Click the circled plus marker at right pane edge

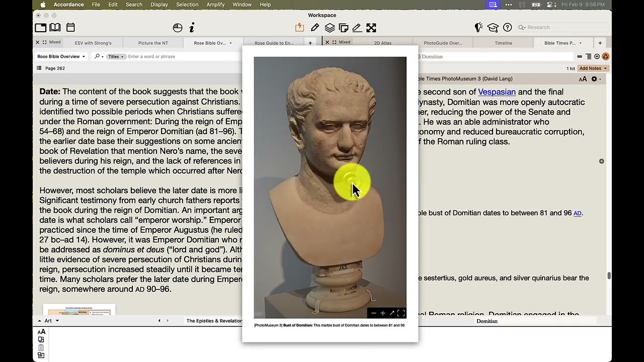pyautogui.click(x=601, y=161)
